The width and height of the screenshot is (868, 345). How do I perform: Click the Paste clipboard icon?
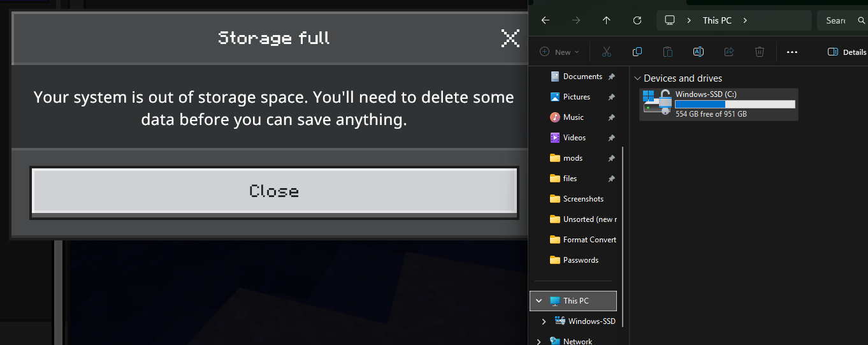(x=667, y=52)
